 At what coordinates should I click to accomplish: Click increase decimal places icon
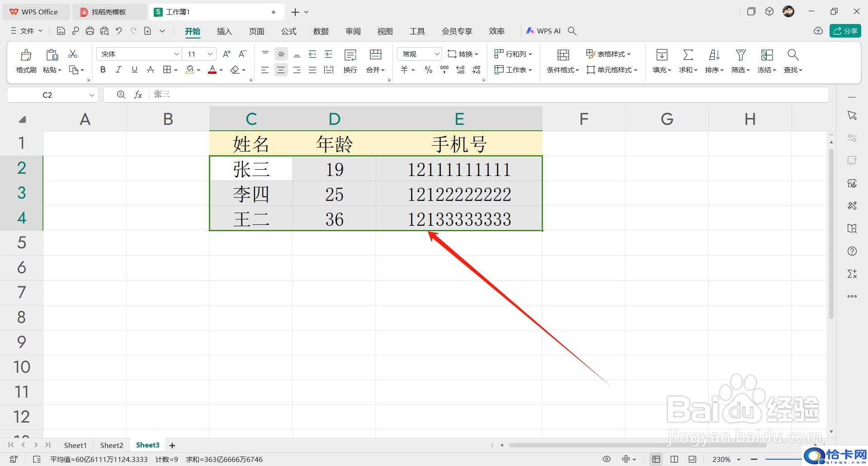[460, 70]
